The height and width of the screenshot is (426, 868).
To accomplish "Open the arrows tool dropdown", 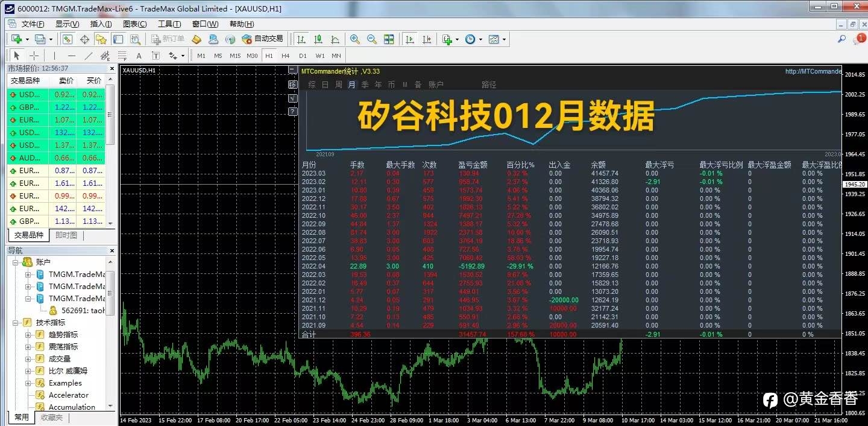I will pos(183,56).
